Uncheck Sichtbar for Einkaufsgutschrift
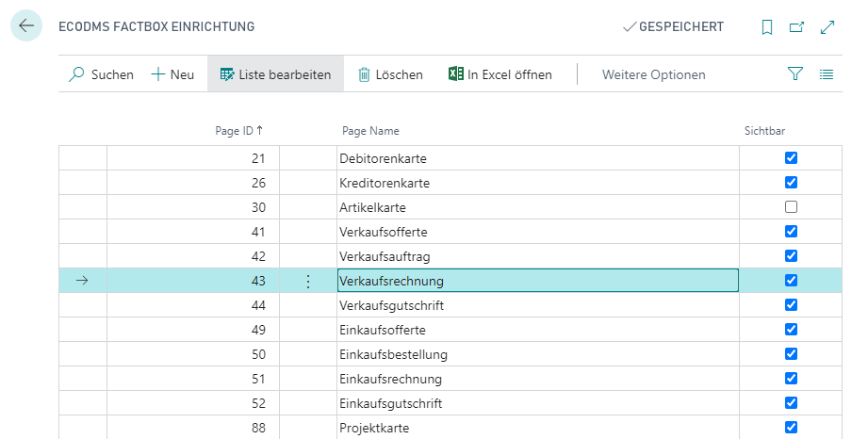 click(x=791, y=402)
